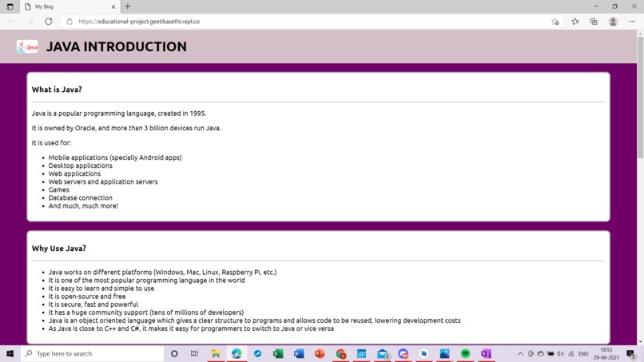This screenshot has width=644, height=362.
Task: Click the 'Why Use Java?' heading
Action: [x=59, y=249]
